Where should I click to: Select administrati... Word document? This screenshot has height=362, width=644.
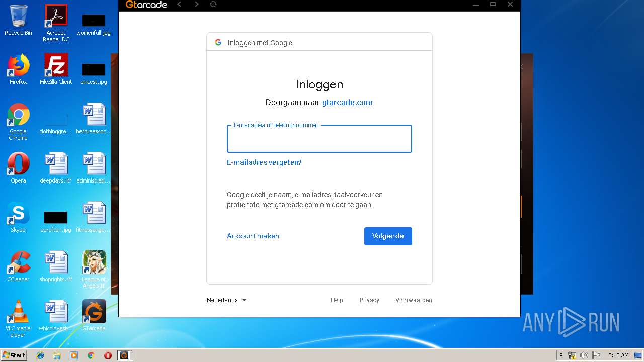click(94, 168)
